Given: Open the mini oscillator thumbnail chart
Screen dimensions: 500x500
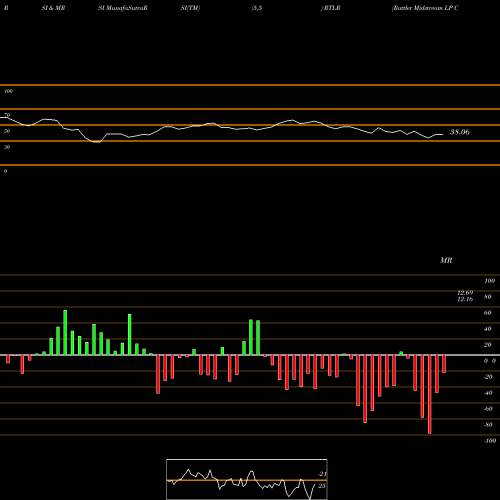Looking at the screenshot, I should coord(247,479).
